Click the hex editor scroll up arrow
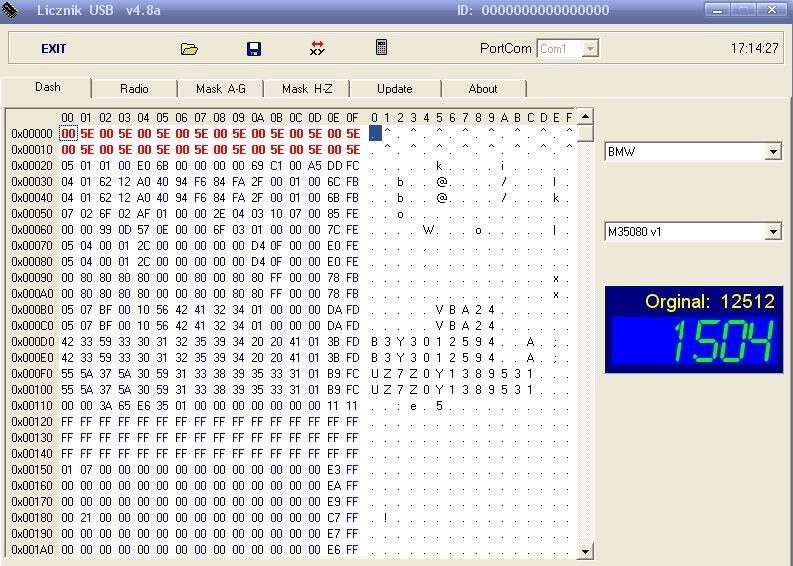This screenshot has width=793, height=566. click(585, 116)
